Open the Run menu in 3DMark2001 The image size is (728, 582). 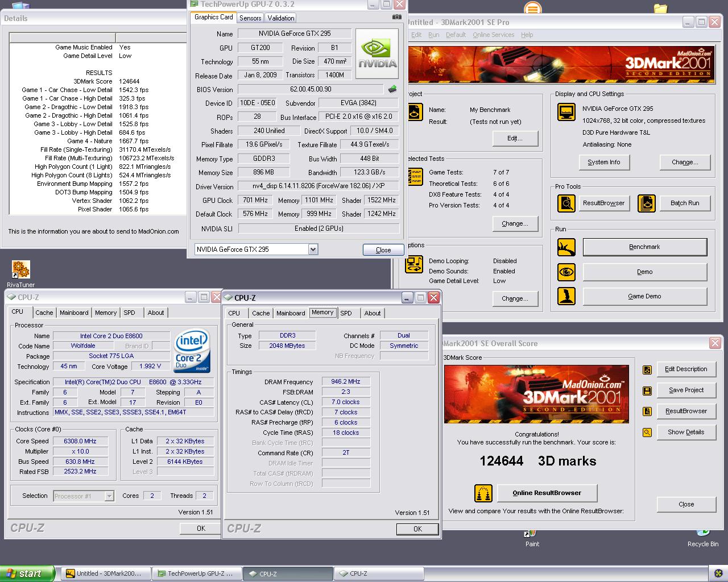pyautogui.click(x=433, y=35)
